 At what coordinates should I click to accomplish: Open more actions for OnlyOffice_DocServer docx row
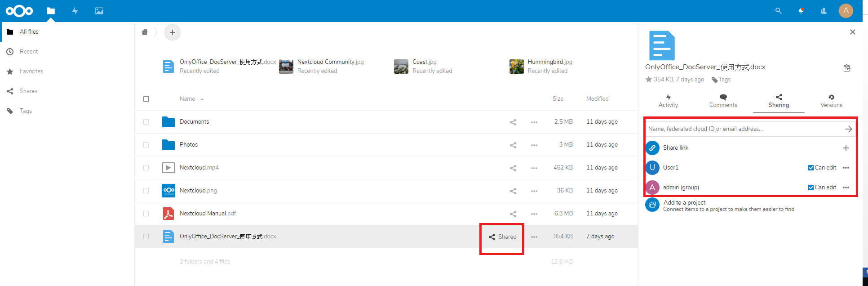tap(534, 237)
